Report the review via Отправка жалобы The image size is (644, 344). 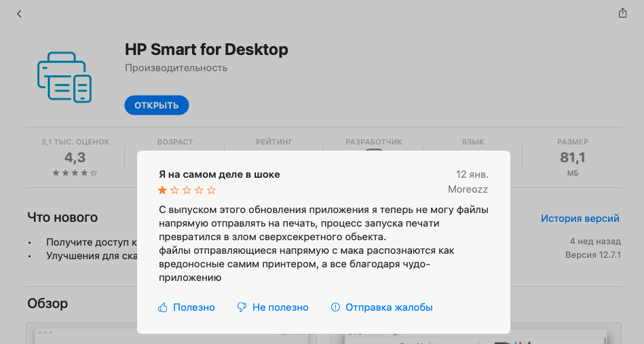click(381, 307)
